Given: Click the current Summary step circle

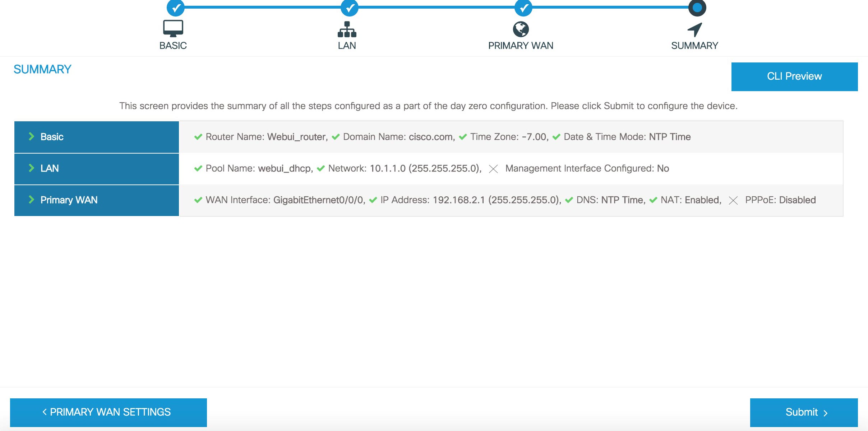Looking at the screenshot, I should pos(697,7).
